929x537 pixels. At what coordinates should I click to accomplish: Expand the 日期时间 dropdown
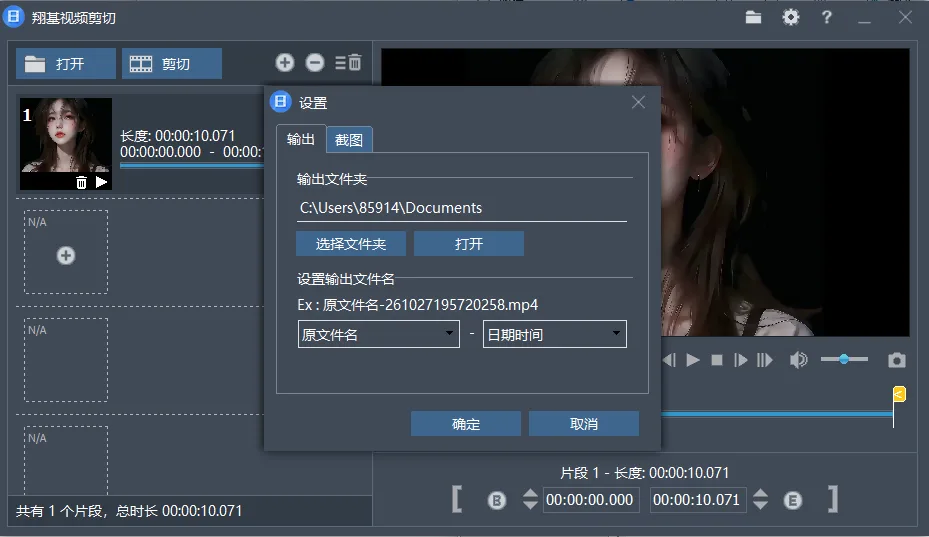(555, 334)
